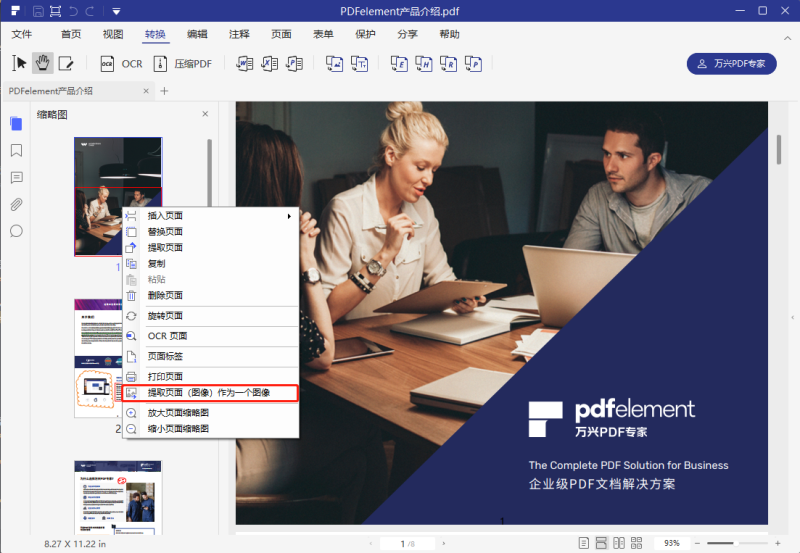Choose the edit object tool

click(66, 63)
